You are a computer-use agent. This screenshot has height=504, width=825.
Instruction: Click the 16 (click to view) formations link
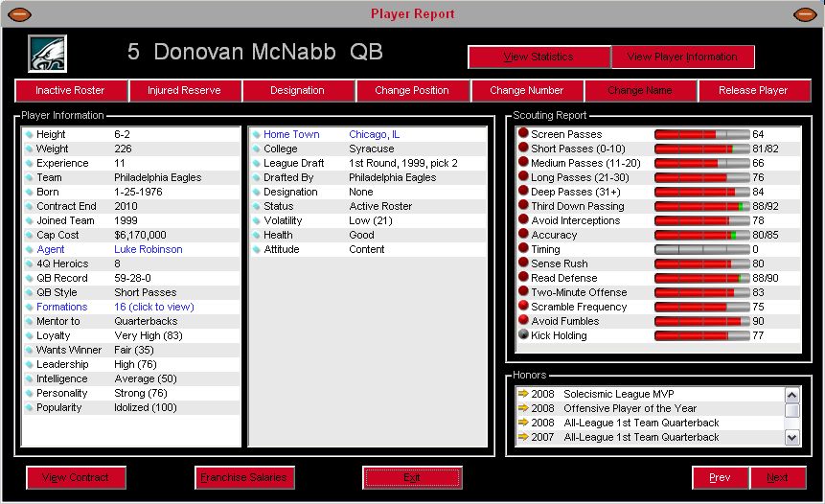tap(153, 307)
